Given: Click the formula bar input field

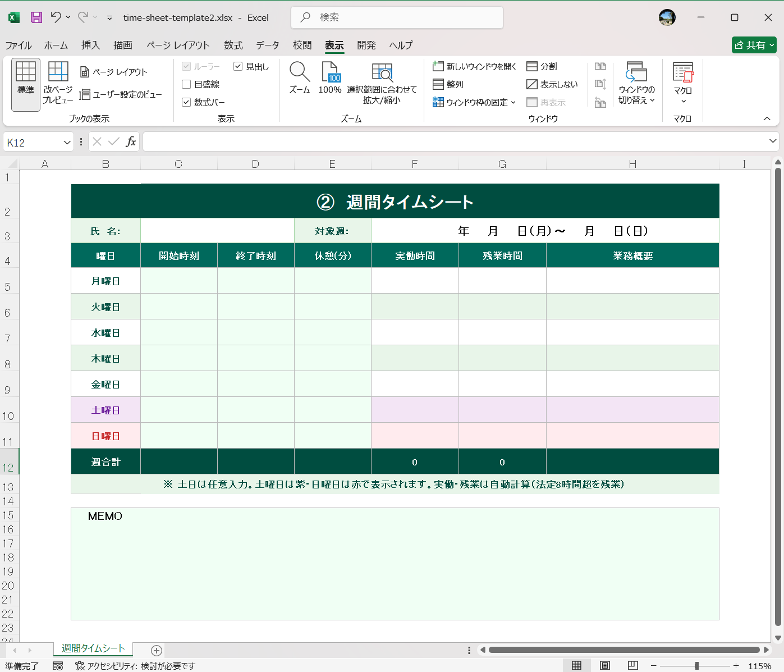Looking at the screenshot, I should [455, 141].
